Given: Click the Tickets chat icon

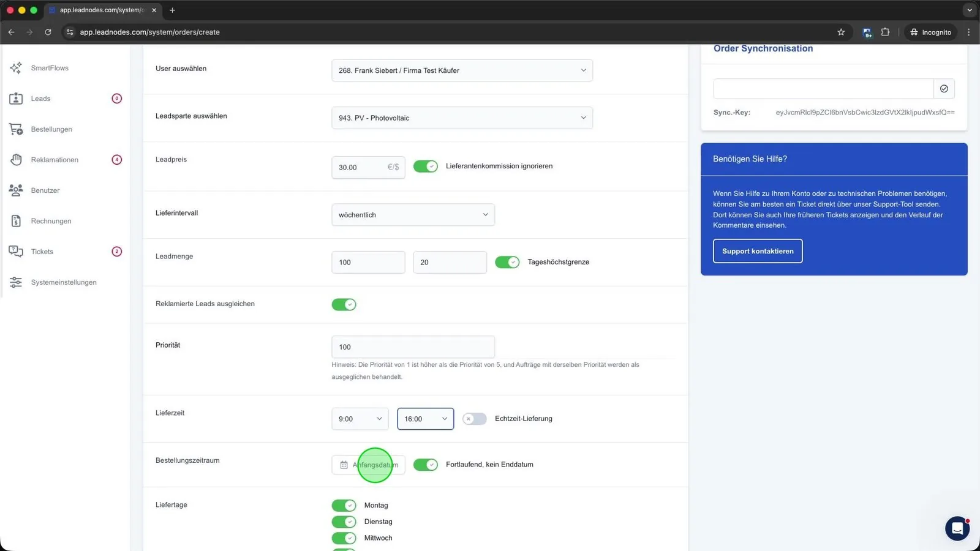Looking at the screenshot, I should point(16,252).
